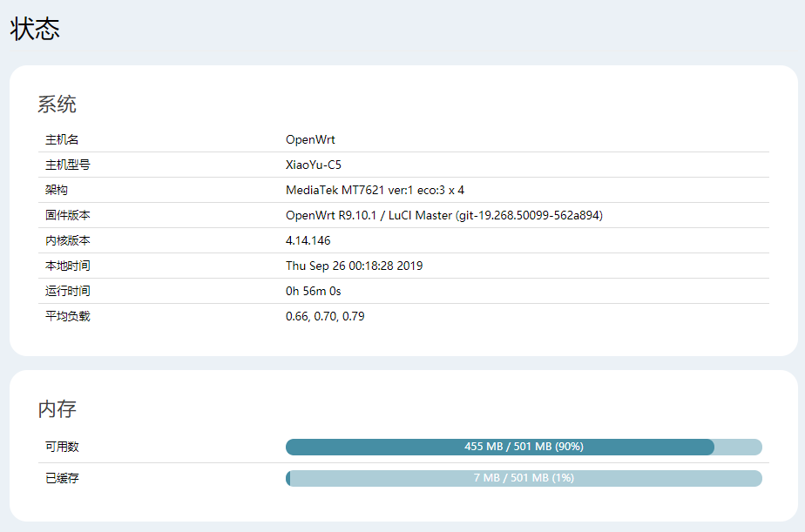Select the load average values 0.66, 0.70, 0.79

pos(325,316)
